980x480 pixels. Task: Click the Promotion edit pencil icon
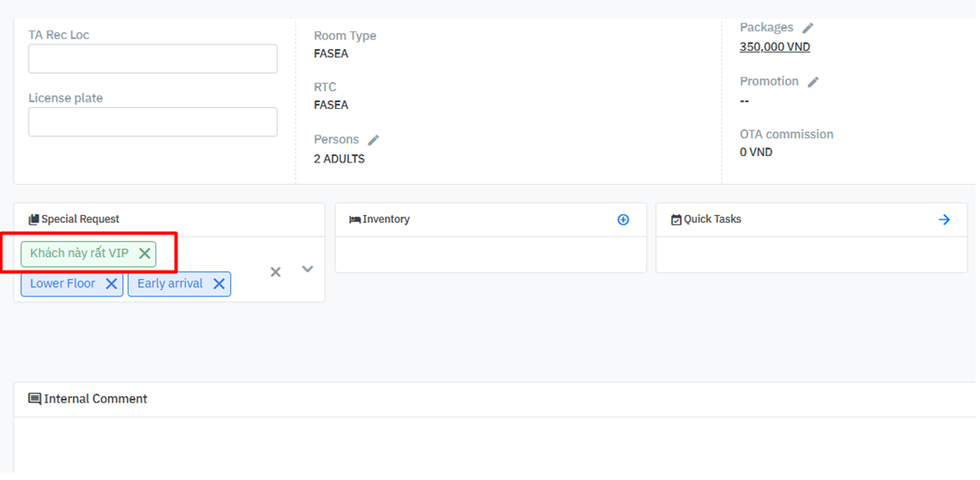813,82
